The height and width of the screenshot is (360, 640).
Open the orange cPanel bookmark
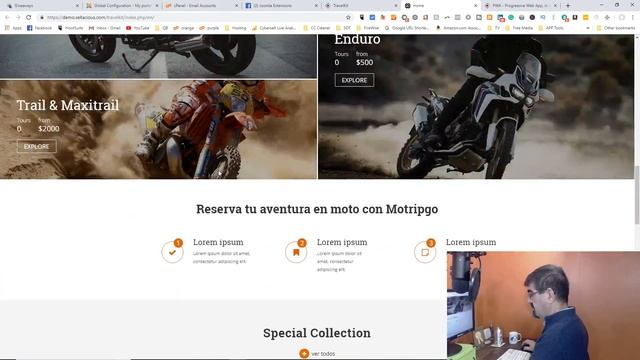(184, 28)
